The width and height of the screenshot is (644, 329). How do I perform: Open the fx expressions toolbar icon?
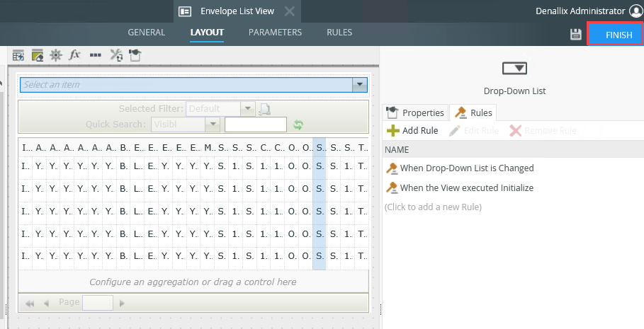coord(74,54)
